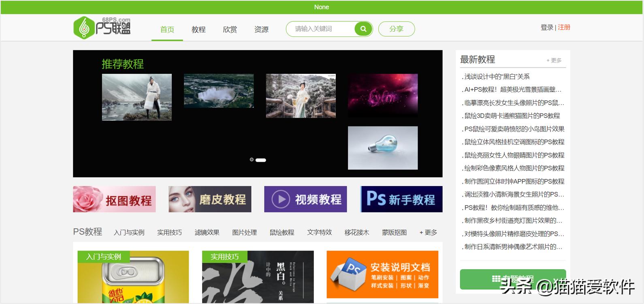Select the first round carousel dot

252,160
